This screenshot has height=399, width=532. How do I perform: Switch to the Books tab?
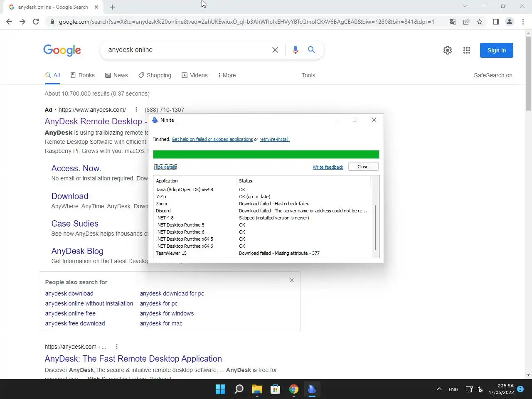[x=82, y=75]
